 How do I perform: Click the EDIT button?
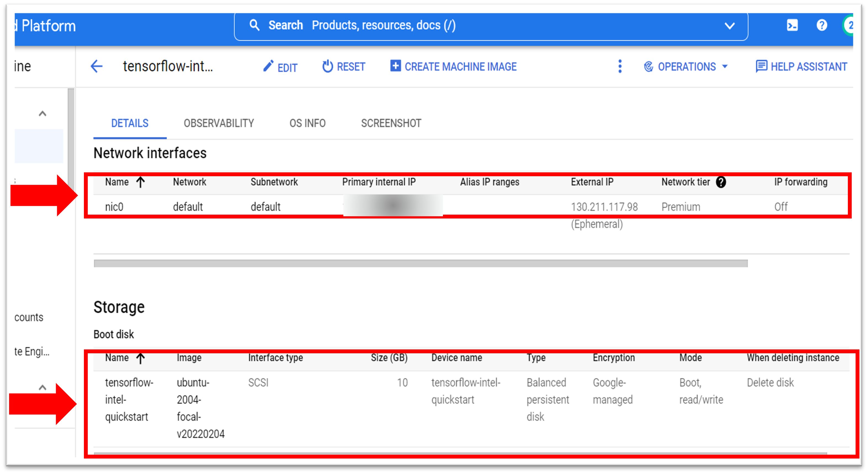click(280, 67)
